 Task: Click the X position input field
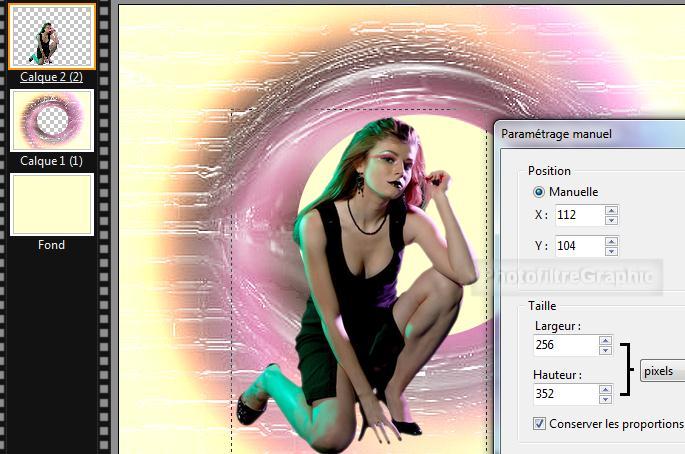point(577,215)
